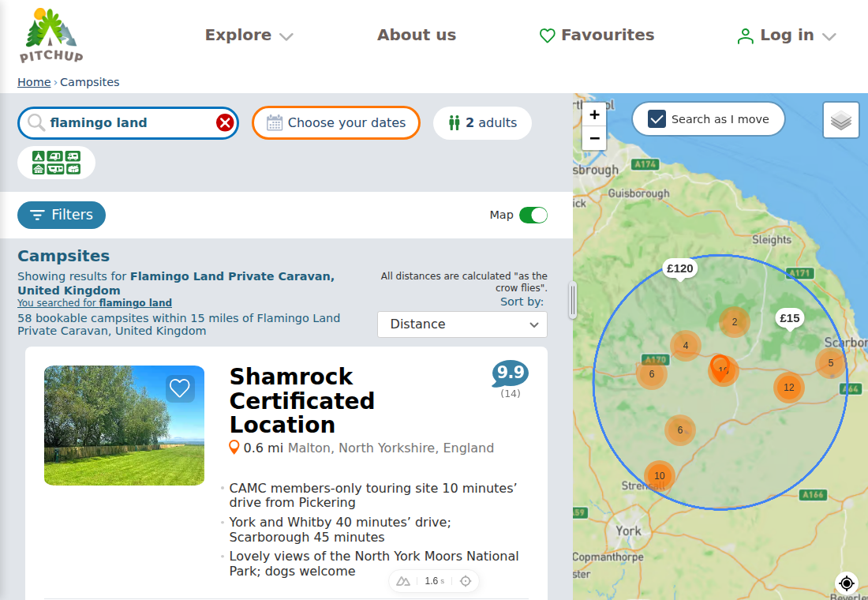
Task: Expand the Explore menu
Action: [249, 35]
